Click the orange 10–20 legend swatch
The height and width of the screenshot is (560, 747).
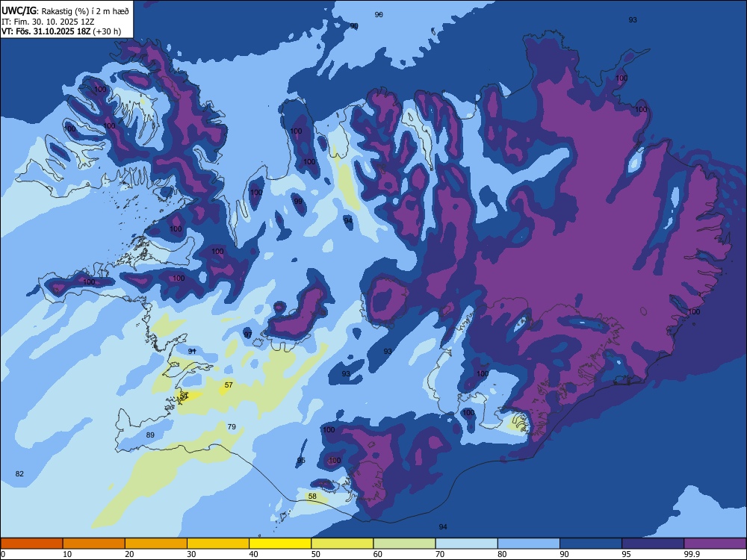(x=94, y=544)
